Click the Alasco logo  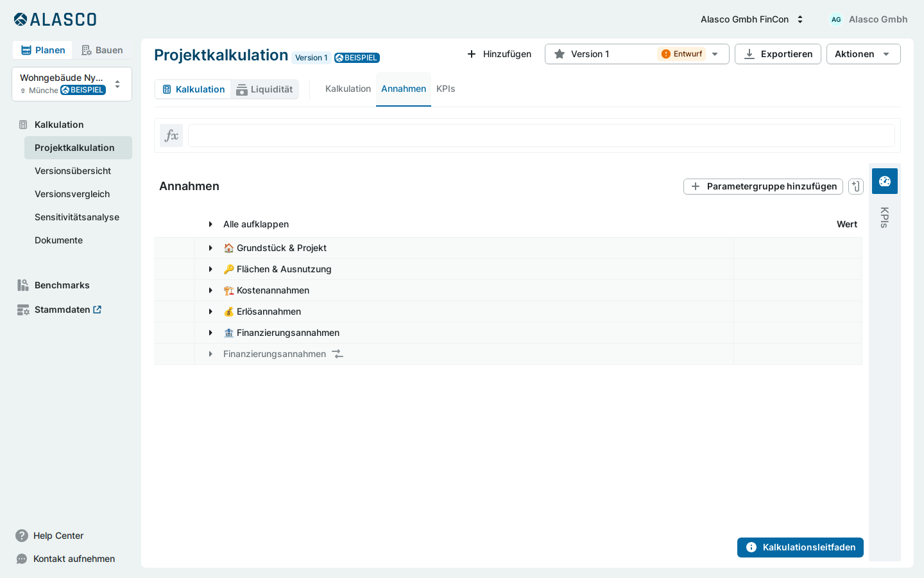(55, 19)
